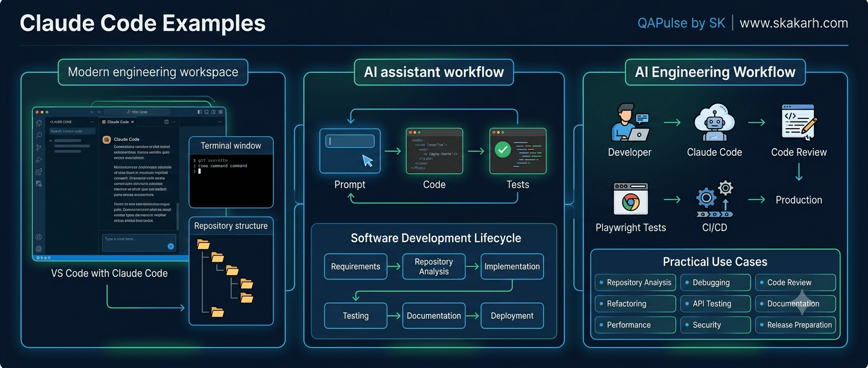Click Repository Analysis box in Software Development Lifecycle
This screenshot has height=368, width=868.
(434, 267)
